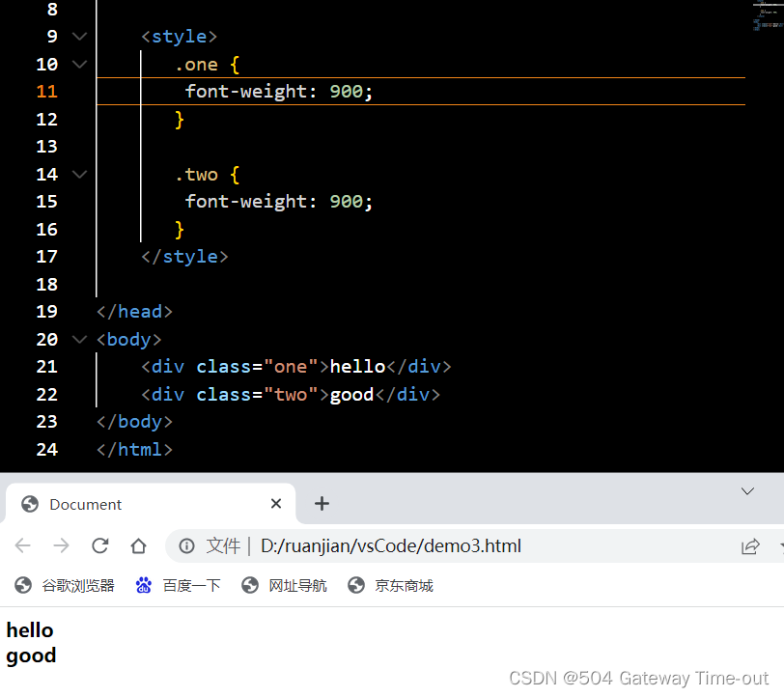
Task: Open the 百度一下 bookmark
Action: click(x=179, y=585)
